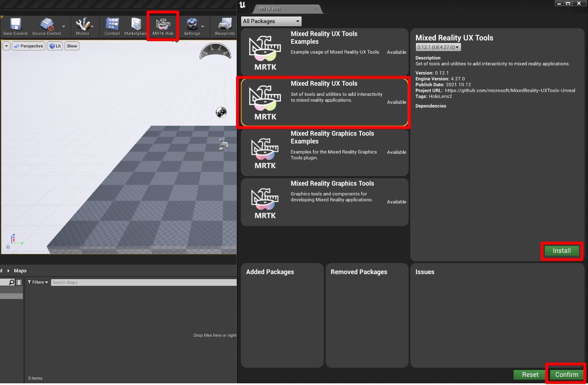Screen dimensions: 588x385
Task: Click the Save Current toolbar icon
Action: [x=16, y=26]
